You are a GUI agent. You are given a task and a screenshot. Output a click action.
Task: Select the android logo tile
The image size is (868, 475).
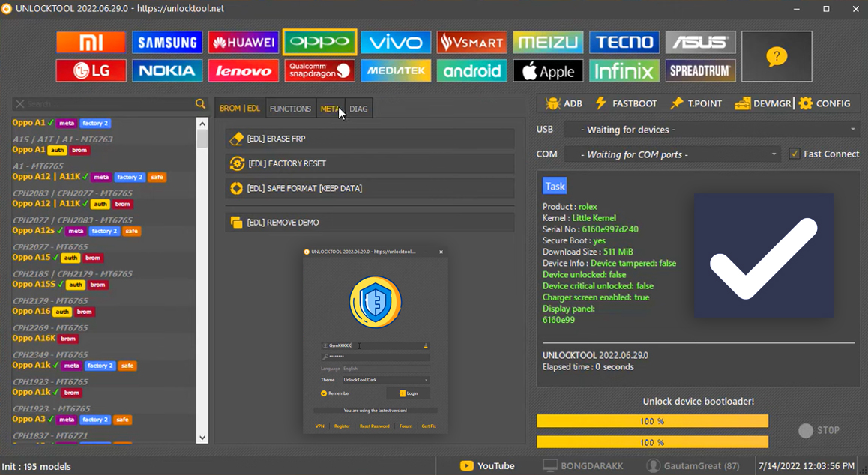coord(471,71)
